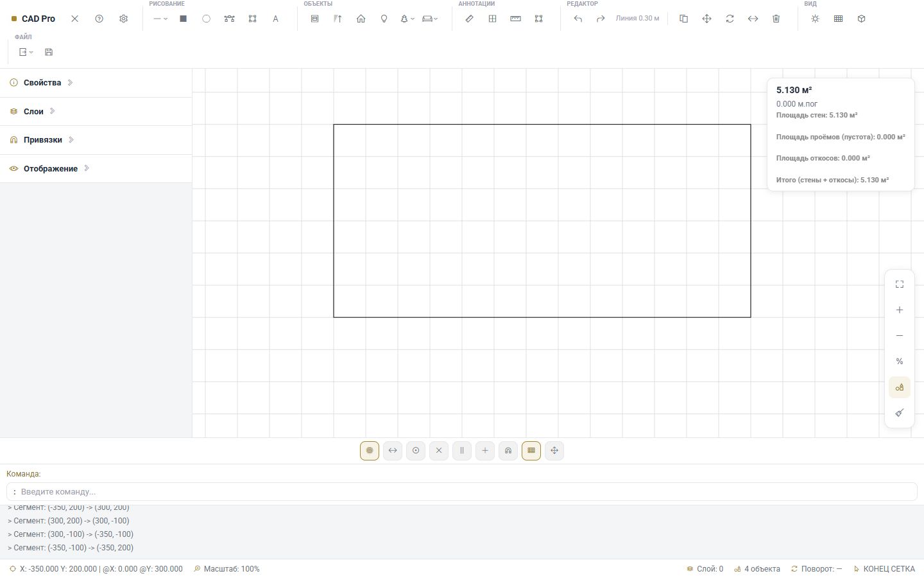The height and width of the screenshot is (578, 924).
Task: Open the tree objects dropdown
Action: (x=407, y=19)
